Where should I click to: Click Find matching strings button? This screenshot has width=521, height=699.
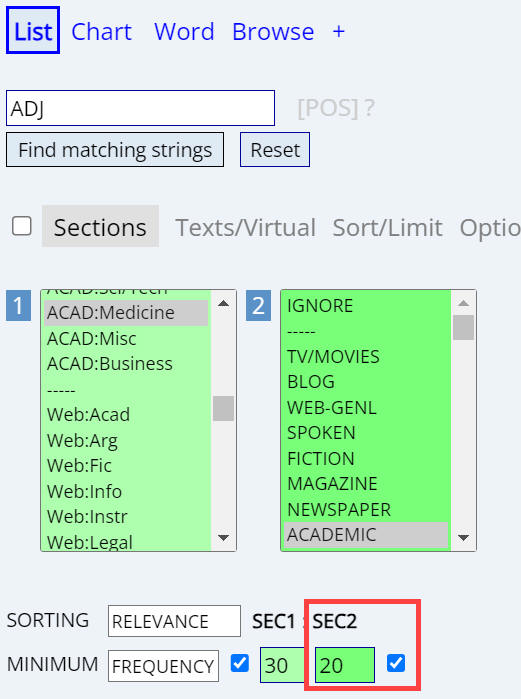(115, 150)
